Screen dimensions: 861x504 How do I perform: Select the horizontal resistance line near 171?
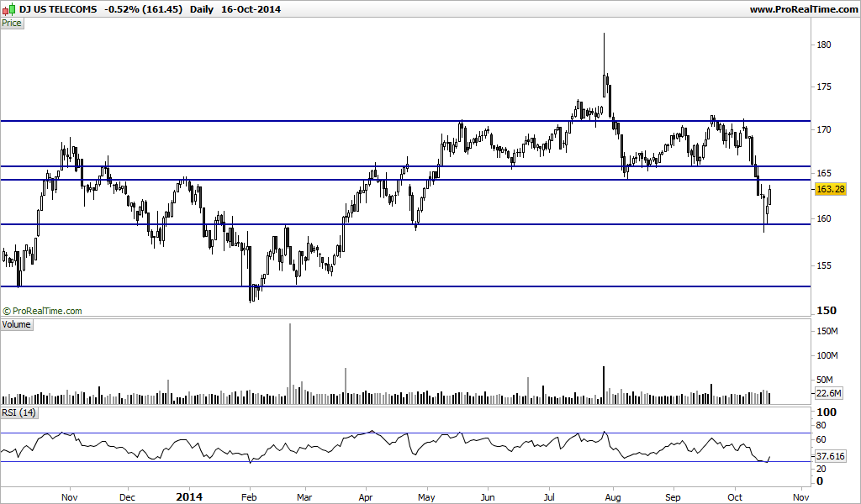coord(405,121)
